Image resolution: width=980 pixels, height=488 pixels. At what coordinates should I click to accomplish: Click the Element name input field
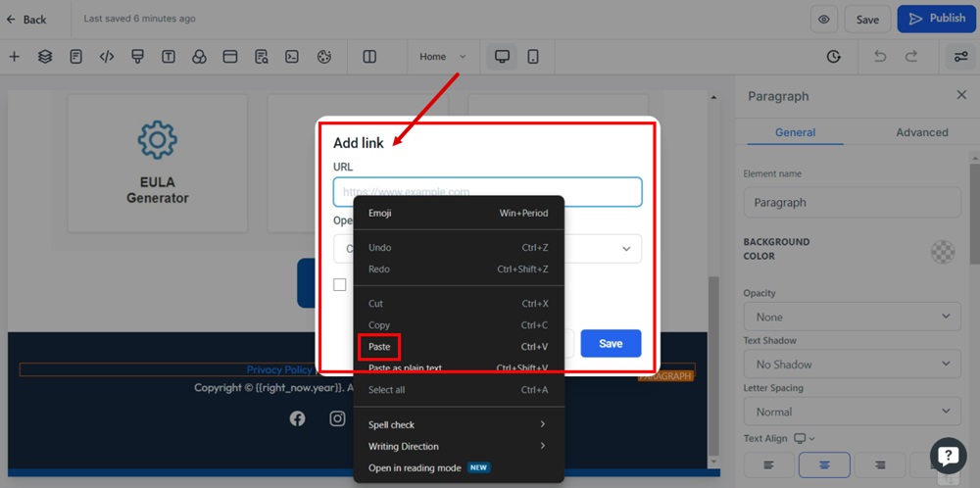pos(852,203)
